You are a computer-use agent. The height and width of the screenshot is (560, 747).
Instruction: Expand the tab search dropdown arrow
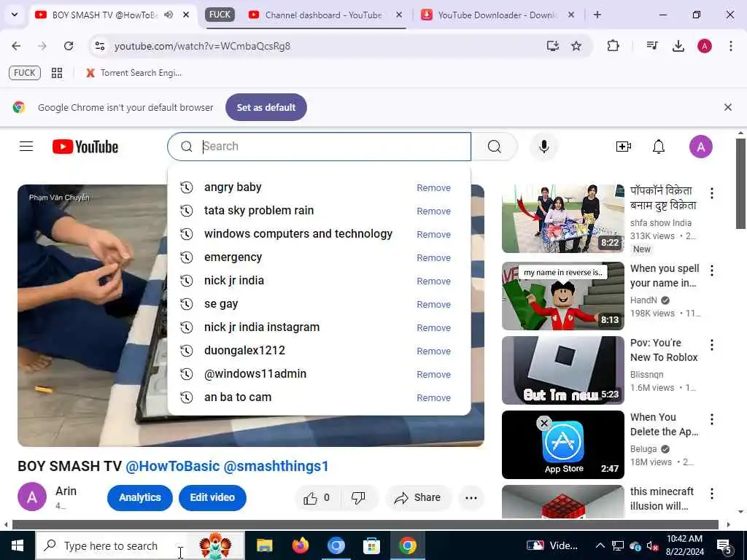point(15,15)
